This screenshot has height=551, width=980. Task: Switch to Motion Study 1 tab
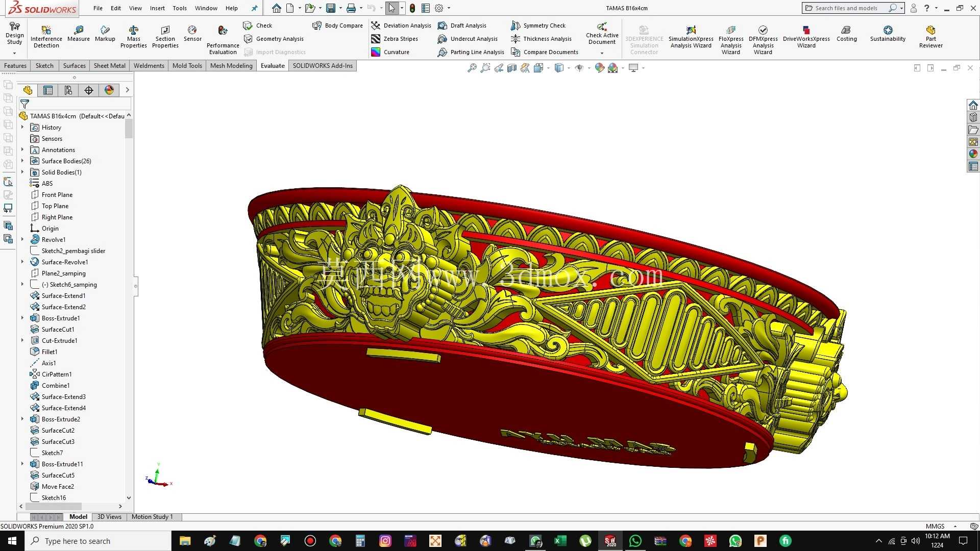click(152, 517)
